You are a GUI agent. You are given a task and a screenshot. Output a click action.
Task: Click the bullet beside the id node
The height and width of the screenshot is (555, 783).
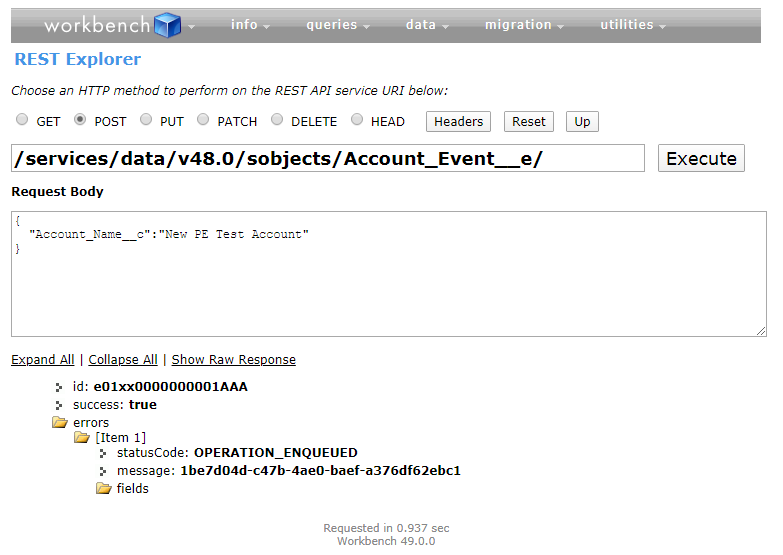(x=59, y=387)
